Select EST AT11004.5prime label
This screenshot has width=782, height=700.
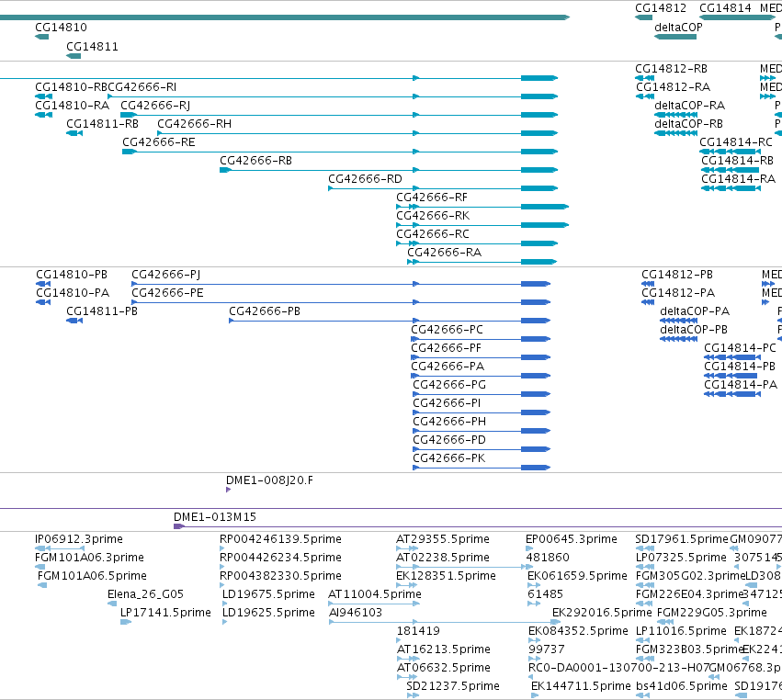(375, 594)
